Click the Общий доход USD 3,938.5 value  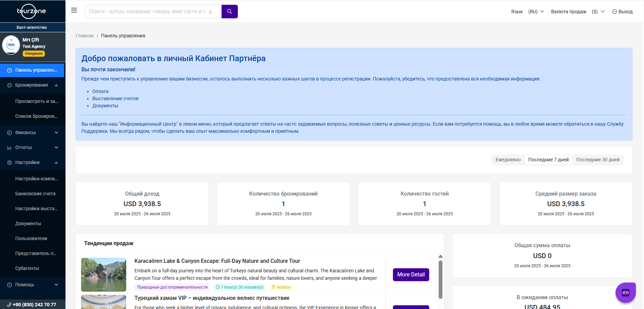click(x=142, y=204)
